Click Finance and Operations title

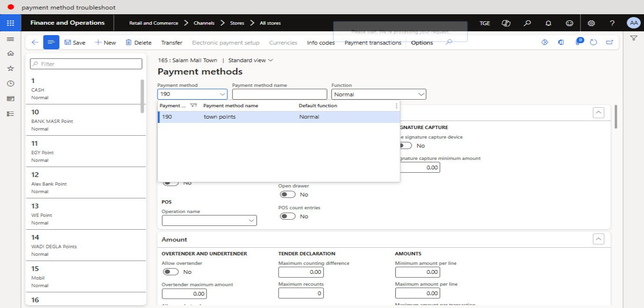click(67, 22)
